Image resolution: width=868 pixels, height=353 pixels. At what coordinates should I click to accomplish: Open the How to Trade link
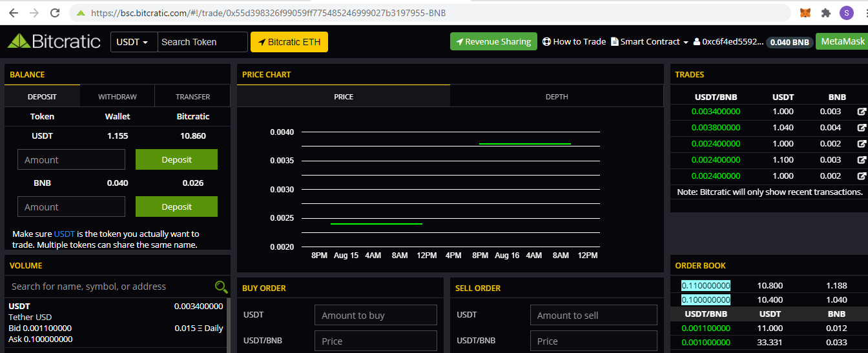coord(573,42)
